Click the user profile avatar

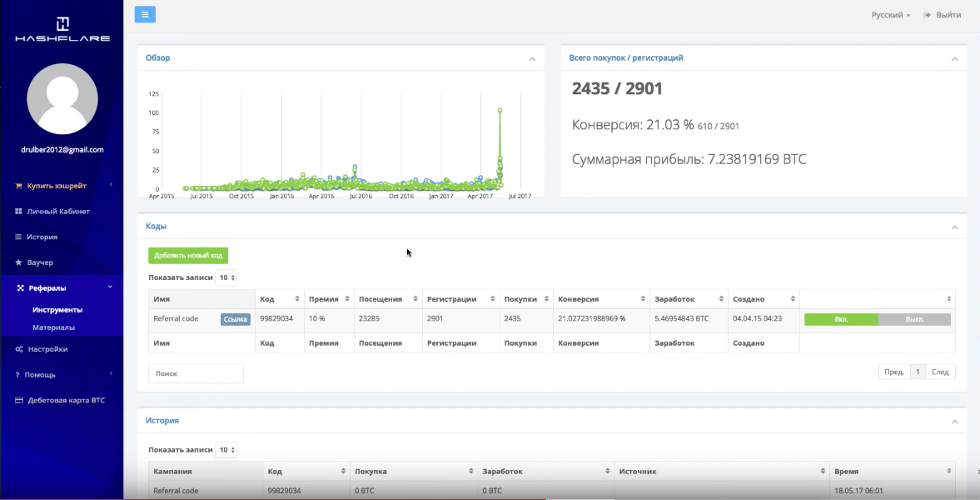pos(62,98)
